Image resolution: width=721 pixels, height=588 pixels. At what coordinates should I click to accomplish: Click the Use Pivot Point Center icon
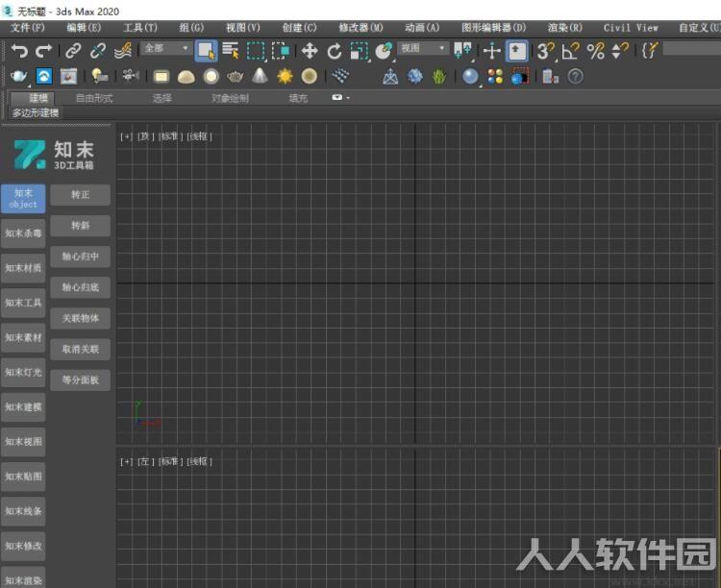(463, 51)
